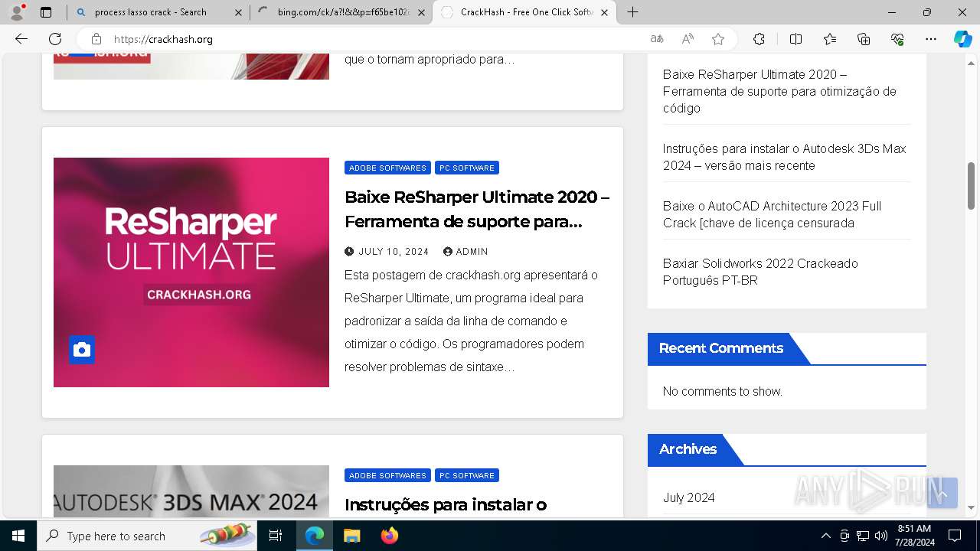Open PC SOFTWARE tag on 3Ds Max post
The image size is (980, 551).
pyautogui.click(x=467, y=475)
